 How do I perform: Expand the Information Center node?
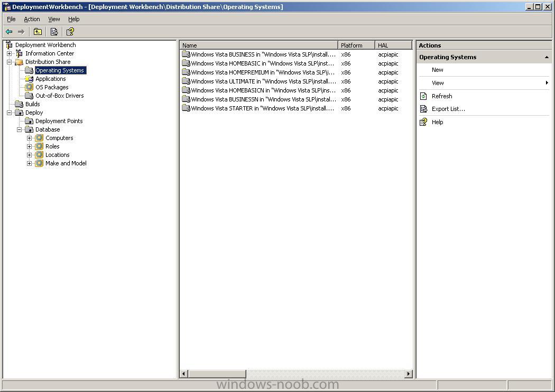click(x=9, y=53)
